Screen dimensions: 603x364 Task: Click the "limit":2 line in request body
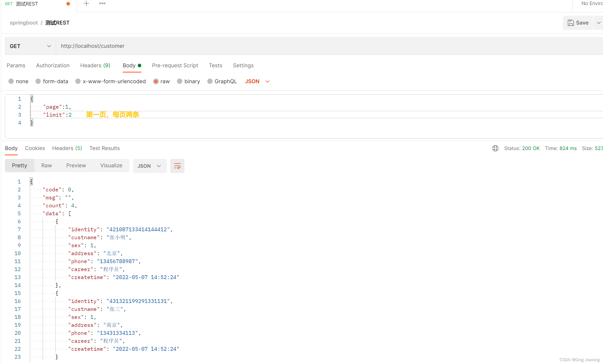57,115
